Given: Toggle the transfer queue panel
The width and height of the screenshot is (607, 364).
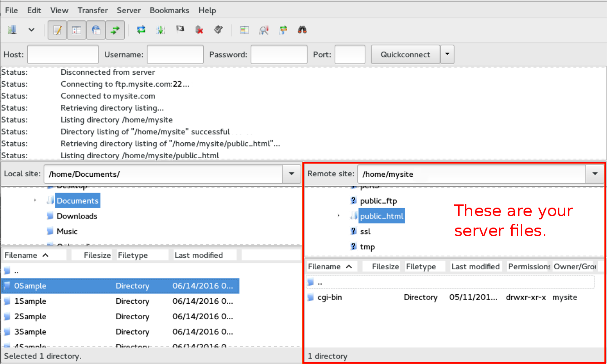Looking at the screenshot, I should coord(115,29).
